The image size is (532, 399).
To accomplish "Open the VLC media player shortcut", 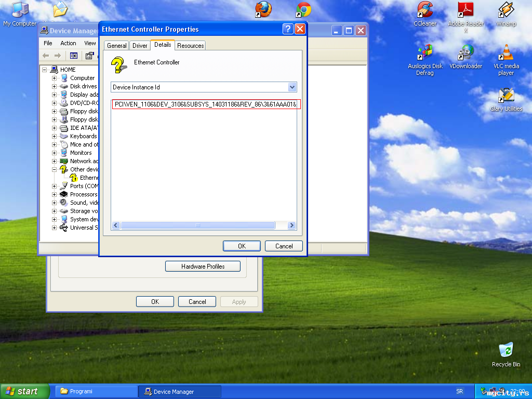I will coord(506,60).
